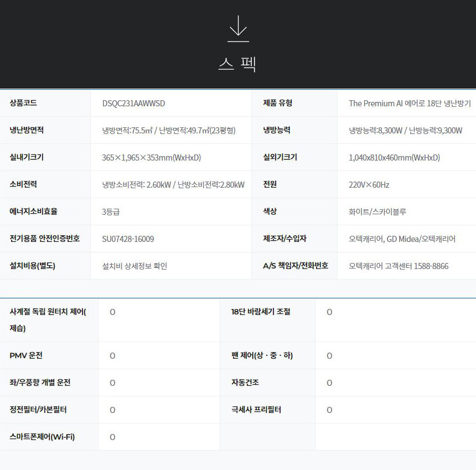This screenshot has height=470, width=476.
Task: Click the 화이트/스카이블루 color value
Action: click(x=377, y=212)
